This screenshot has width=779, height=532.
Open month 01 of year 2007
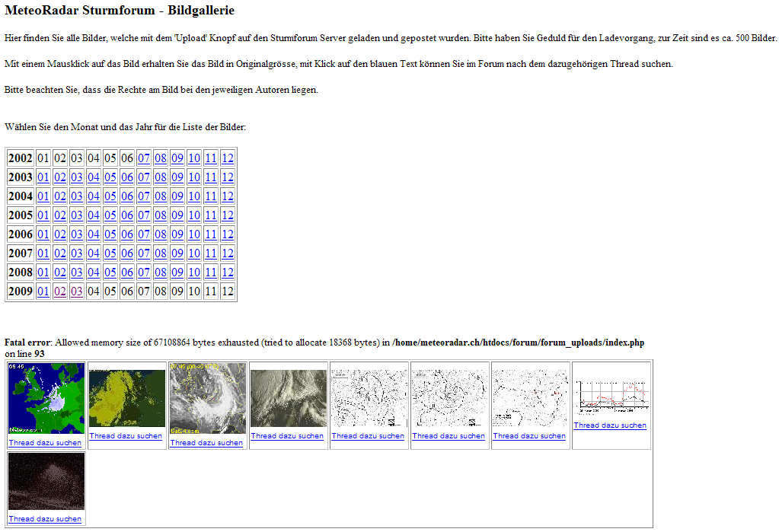point(43,253)
